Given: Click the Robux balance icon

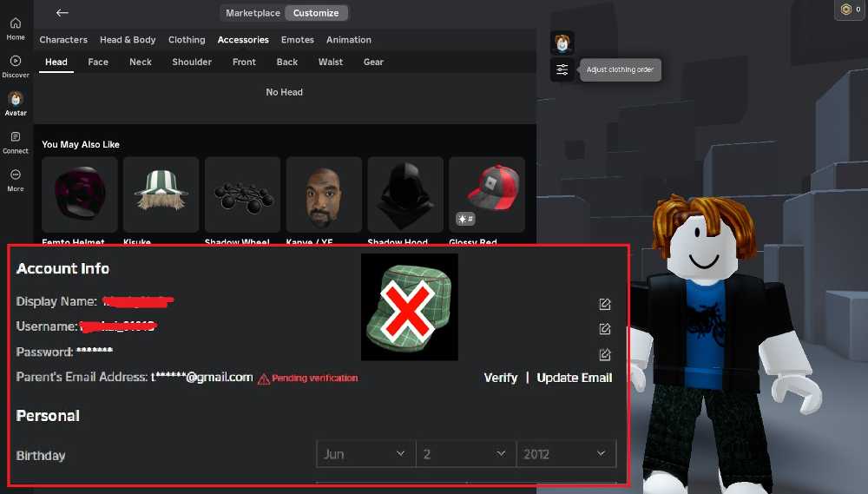Looking at the screenshot, I should 845,10.
